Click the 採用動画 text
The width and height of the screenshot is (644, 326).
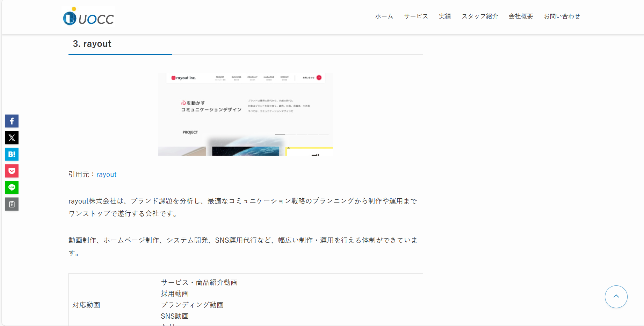click(x=175, y=293)
